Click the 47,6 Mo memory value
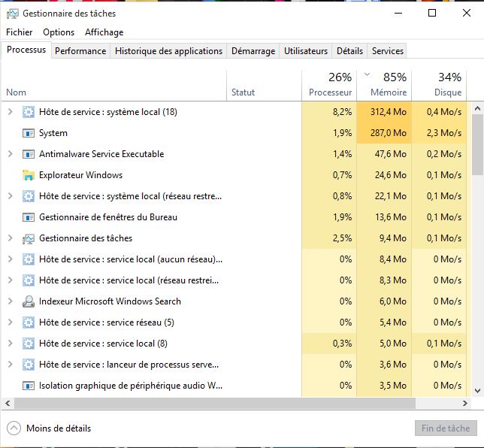The image size is (484, 448). click(x=391, y=154)
